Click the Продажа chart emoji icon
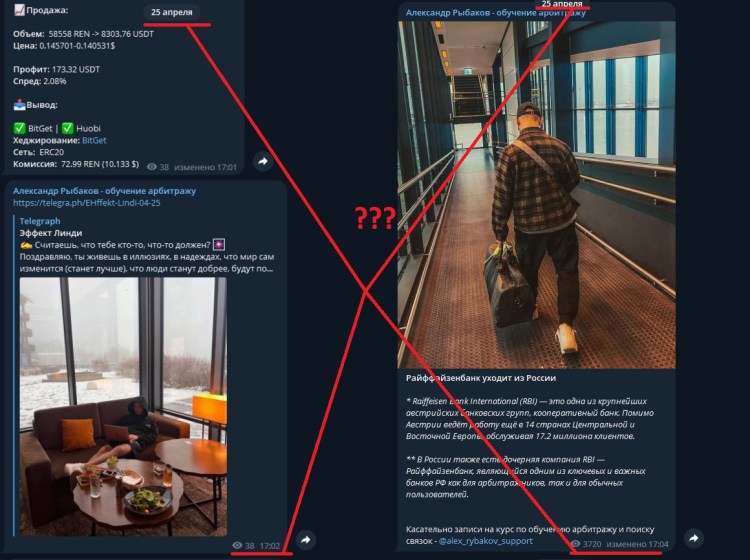The height and width of the screenshot is (560, 750). tap(19, 10)
